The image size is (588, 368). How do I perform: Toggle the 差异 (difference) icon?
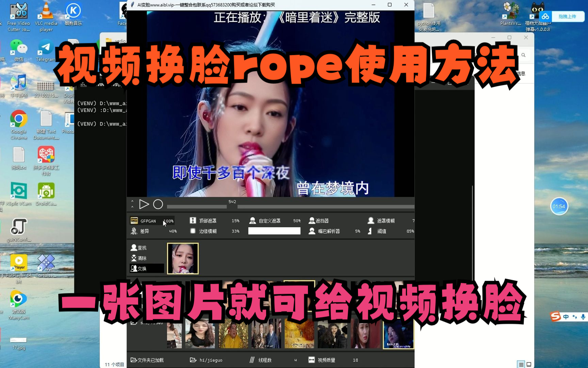click(134, 231)
